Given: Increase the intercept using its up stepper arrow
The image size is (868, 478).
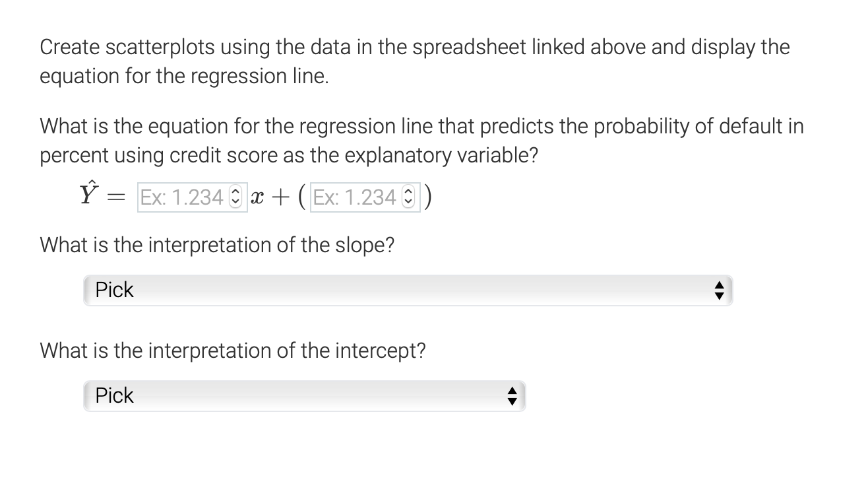Looking at the screenshot, I should [408, 193].
